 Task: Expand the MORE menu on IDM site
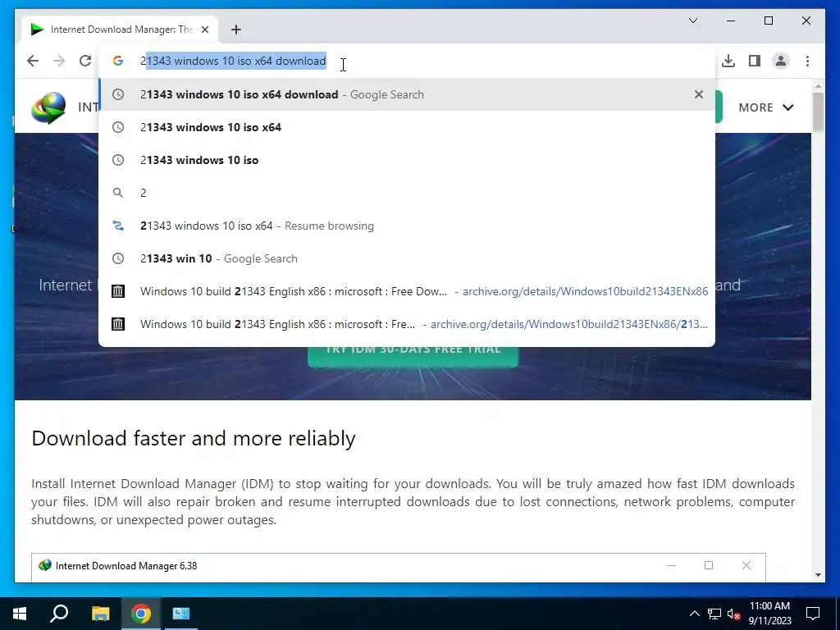click(766, 107)
